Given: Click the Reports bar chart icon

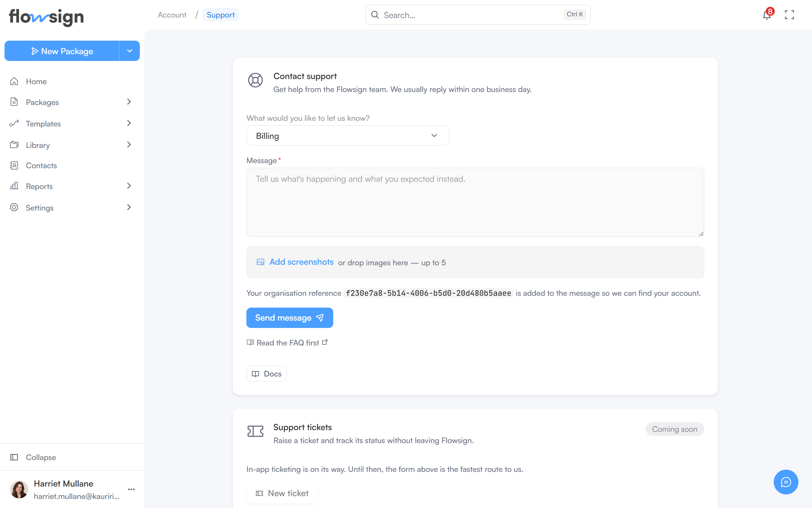Looking at the screenshot, I should pos(14,186).
